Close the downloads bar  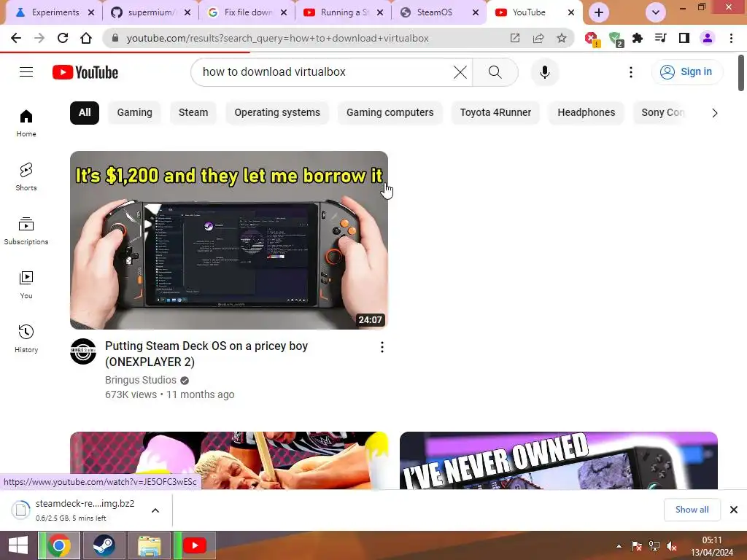(734, 510)
